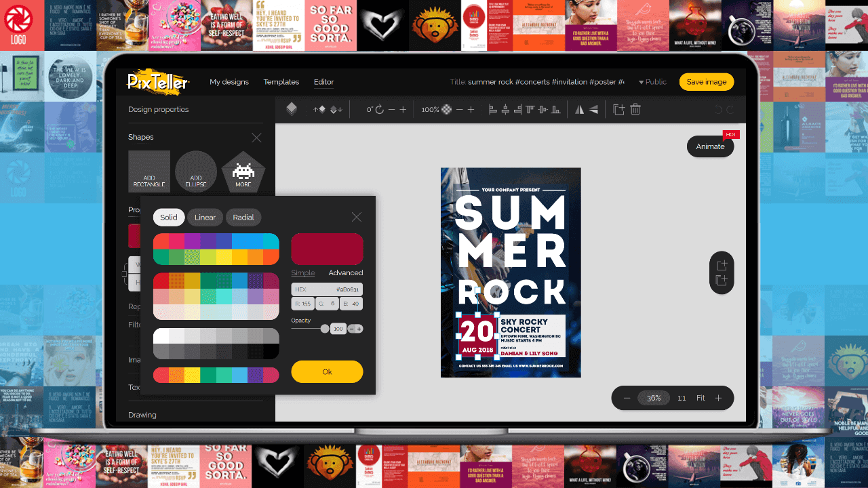Add an ellipse shape
The height and width of the screenshot is (488, 868).
(196, 171)
